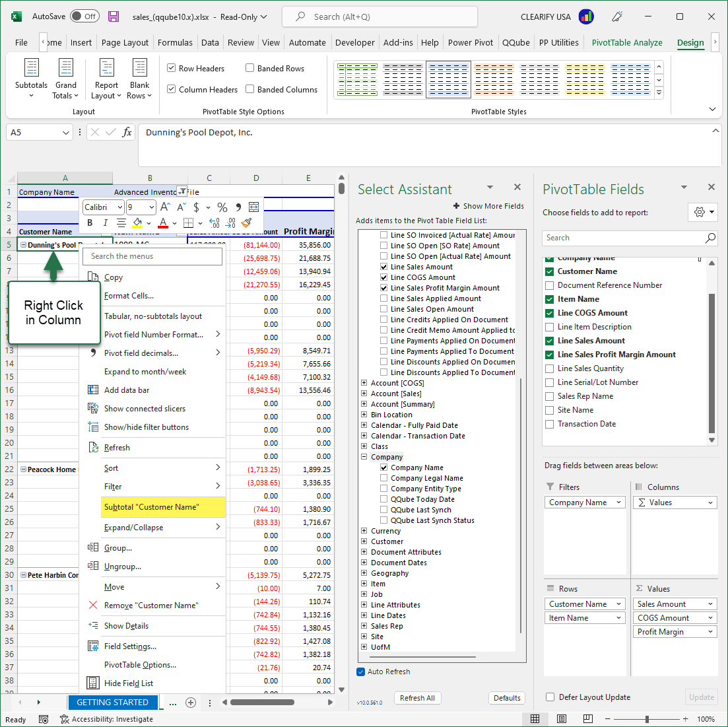
Task: Select Normal view icon in status bar
Action: (x=535, y=718)
